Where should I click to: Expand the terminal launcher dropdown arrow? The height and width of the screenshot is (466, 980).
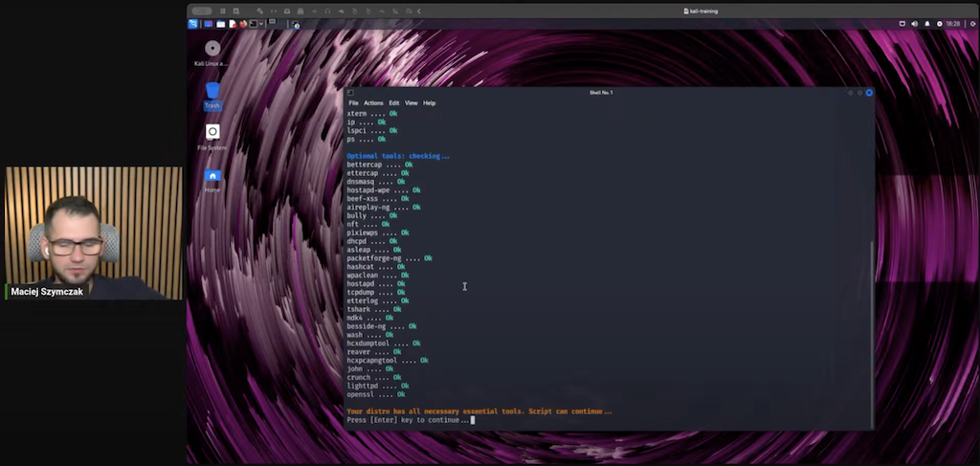click(x=261, y=24)
